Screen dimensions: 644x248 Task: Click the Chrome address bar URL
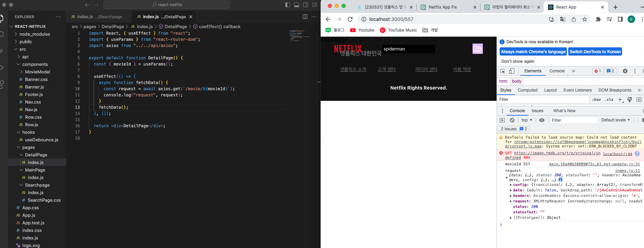point(391,19)
